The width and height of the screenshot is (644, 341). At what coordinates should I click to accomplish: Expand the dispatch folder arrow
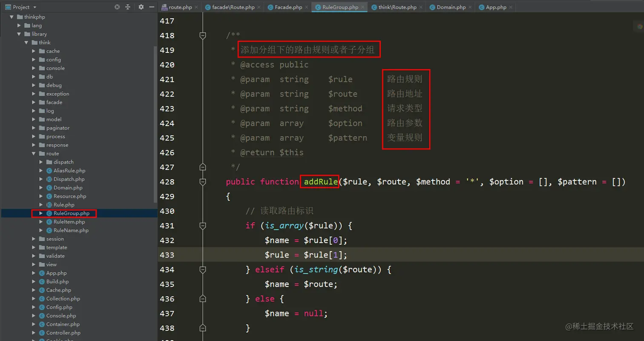pos(41,162)
